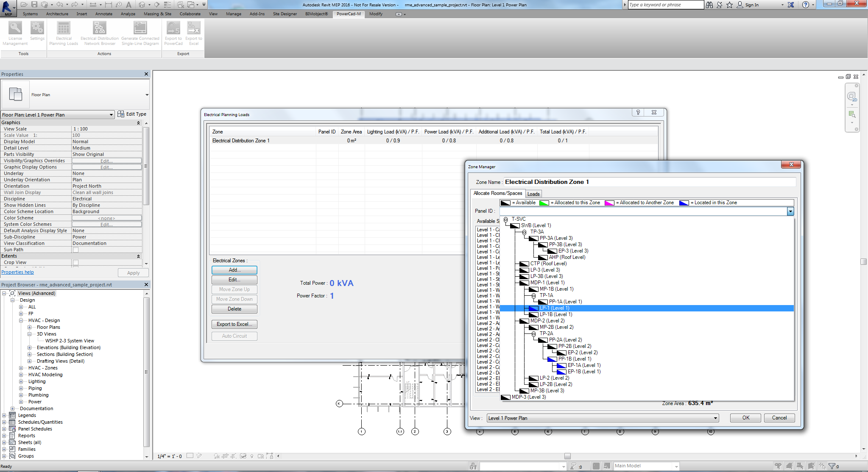Click Generate Connected Single-Line Diagram icon
Screen dimensions: 868x472
pyautogui.click(x=140, y=28)
